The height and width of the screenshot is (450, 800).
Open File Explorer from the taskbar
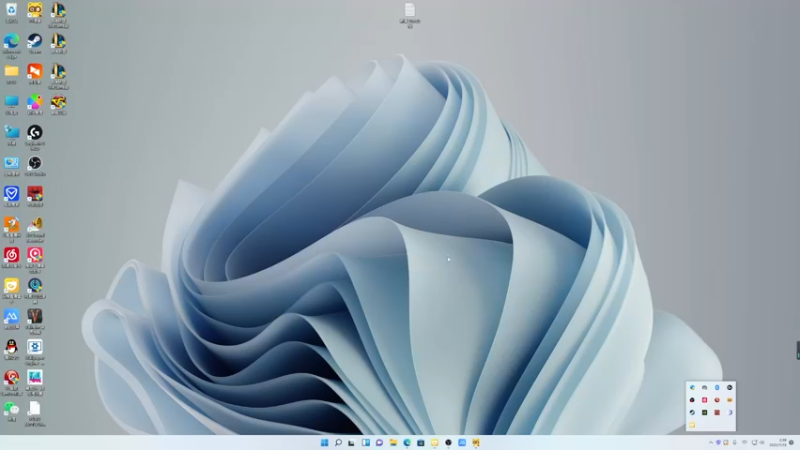[393, 442]
